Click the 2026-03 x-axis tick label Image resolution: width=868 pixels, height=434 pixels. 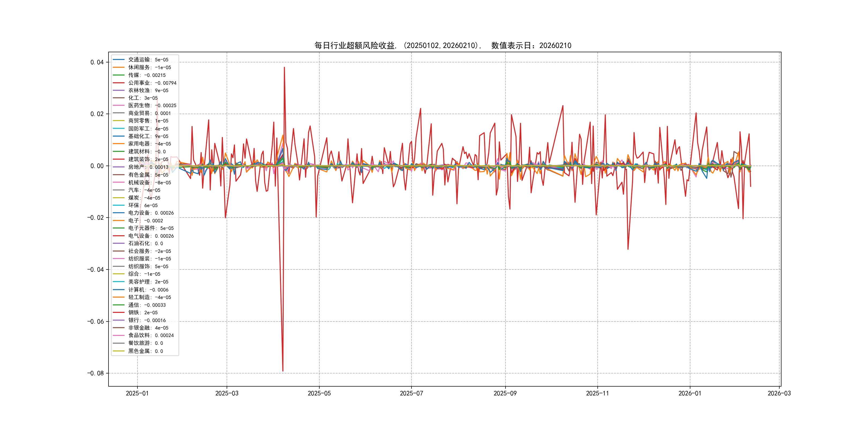(779, 394)
